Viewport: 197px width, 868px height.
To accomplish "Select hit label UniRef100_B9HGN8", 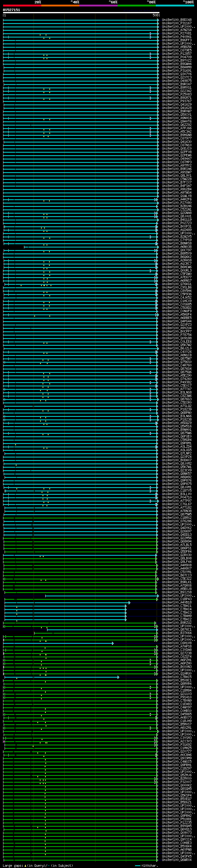I will tap(177, 135).
